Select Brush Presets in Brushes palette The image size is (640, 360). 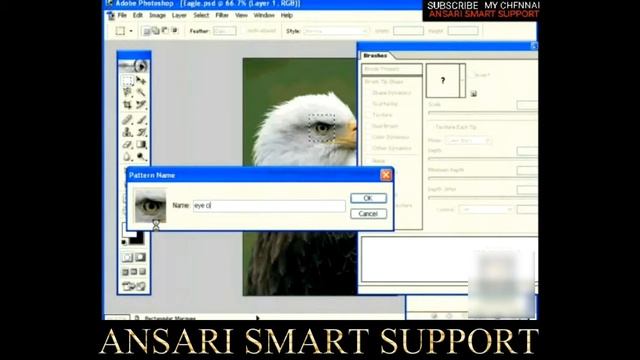[391, 69]
